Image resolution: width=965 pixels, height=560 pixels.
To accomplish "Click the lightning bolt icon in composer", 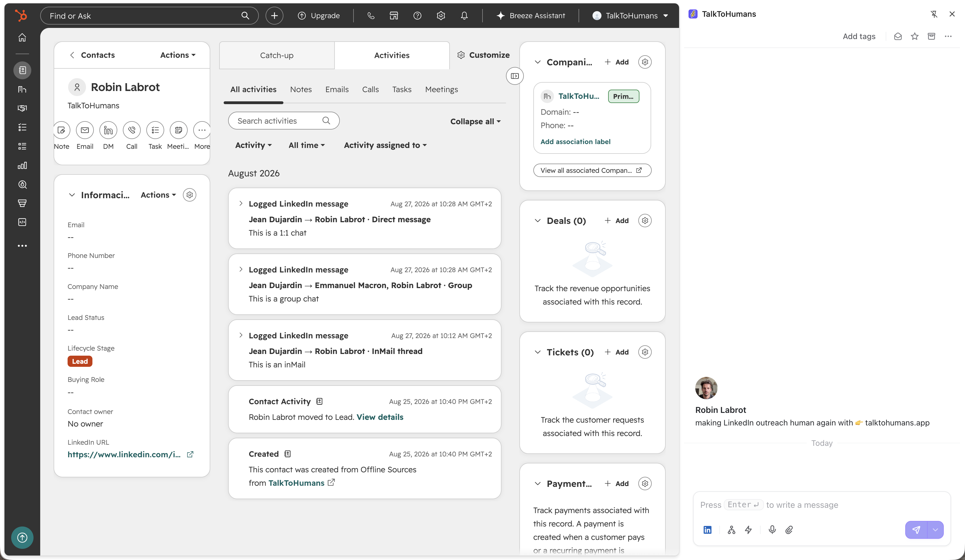I will [x=748, y=530].
